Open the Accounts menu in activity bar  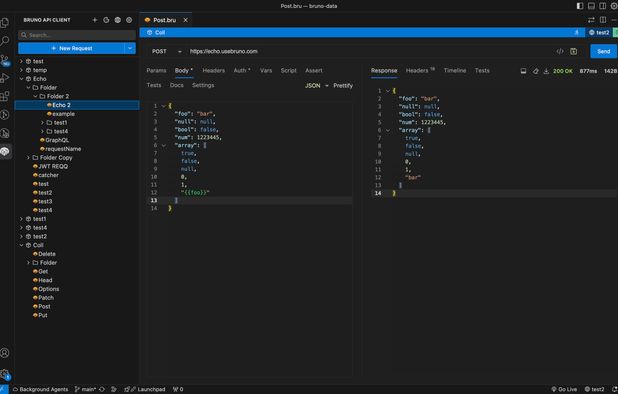5,353
